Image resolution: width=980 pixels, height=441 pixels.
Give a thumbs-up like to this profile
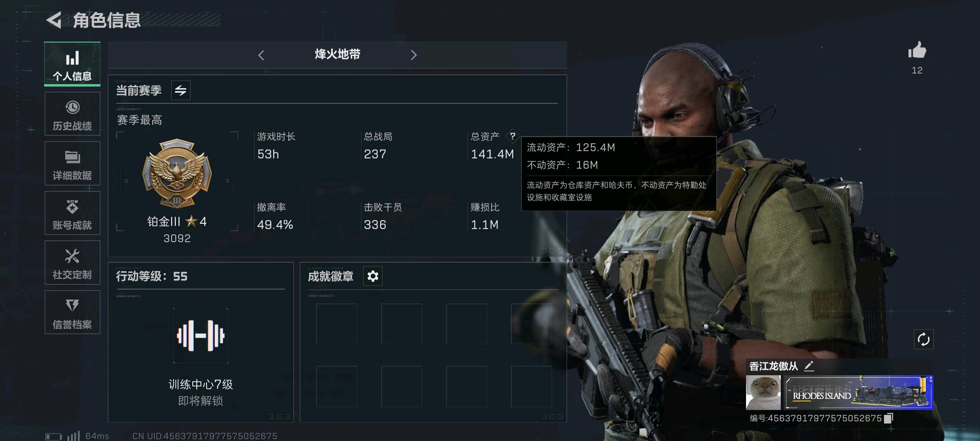point(917,51)
